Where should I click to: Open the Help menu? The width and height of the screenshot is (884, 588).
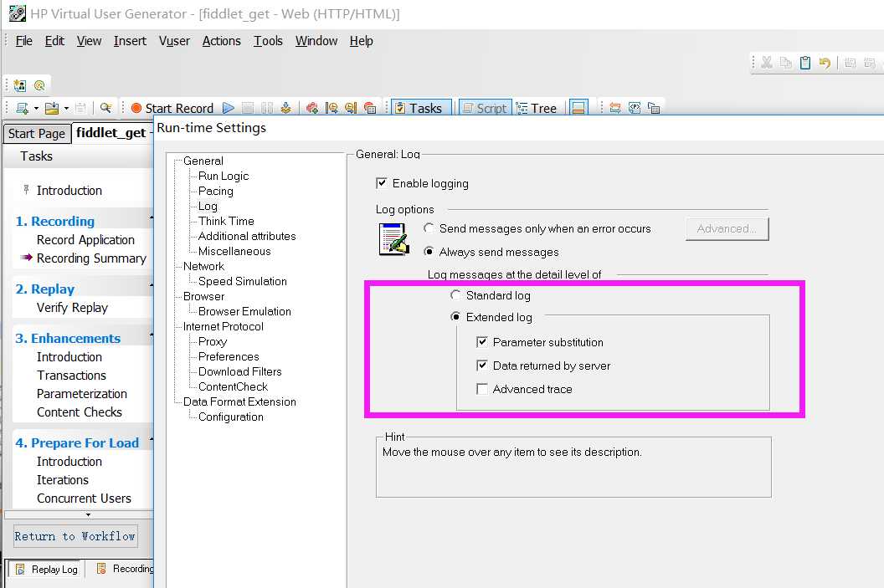click(x=362, y=40)
